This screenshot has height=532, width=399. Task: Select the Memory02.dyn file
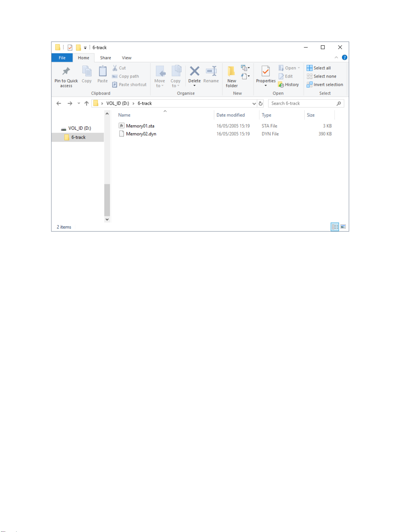141,134
